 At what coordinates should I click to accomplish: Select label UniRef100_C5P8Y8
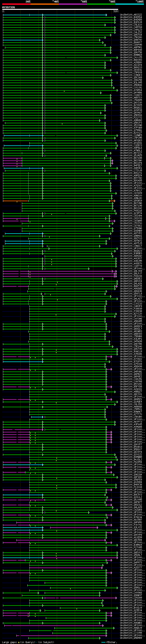131,72
